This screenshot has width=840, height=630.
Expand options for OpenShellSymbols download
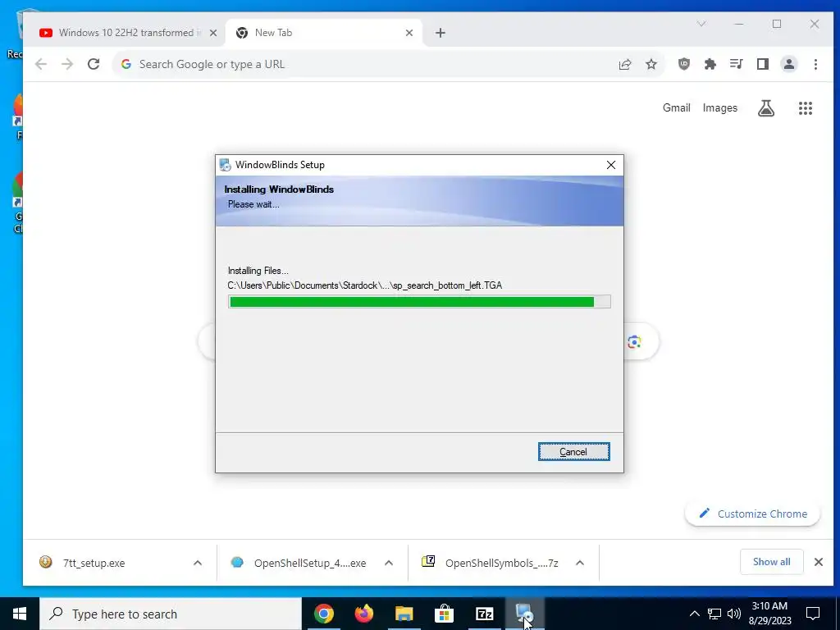(580, 563)
